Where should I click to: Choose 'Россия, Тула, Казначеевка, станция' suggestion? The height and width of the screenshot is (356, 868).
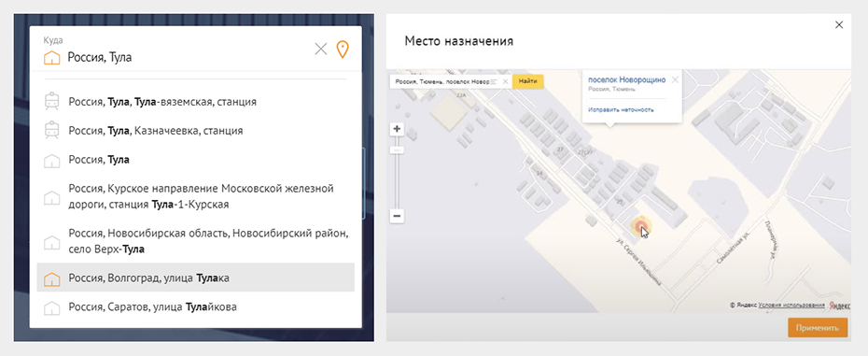pos(195,131)
